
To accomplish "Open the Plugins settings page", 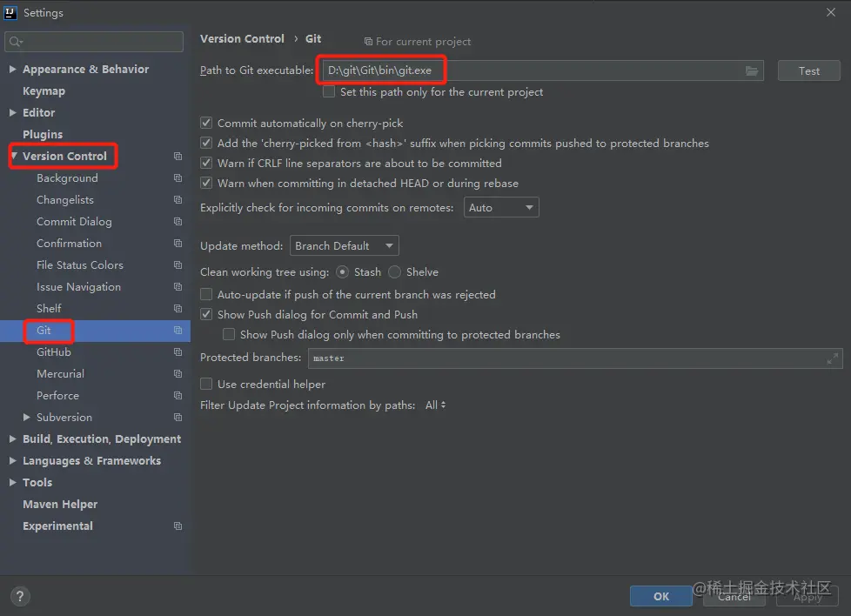I will (x=43, y=135).
